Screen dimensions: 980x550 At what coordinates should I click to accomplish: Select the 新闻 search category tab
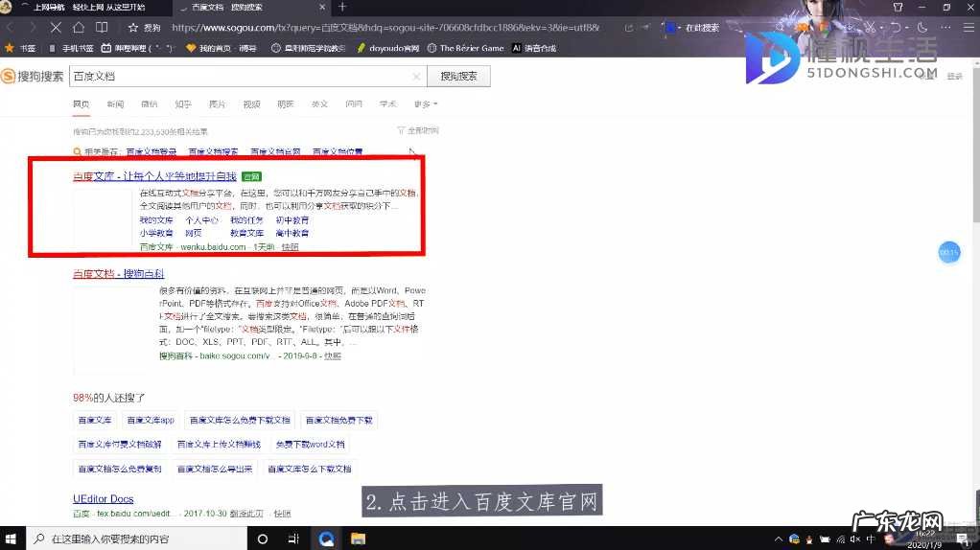point(115,104)
